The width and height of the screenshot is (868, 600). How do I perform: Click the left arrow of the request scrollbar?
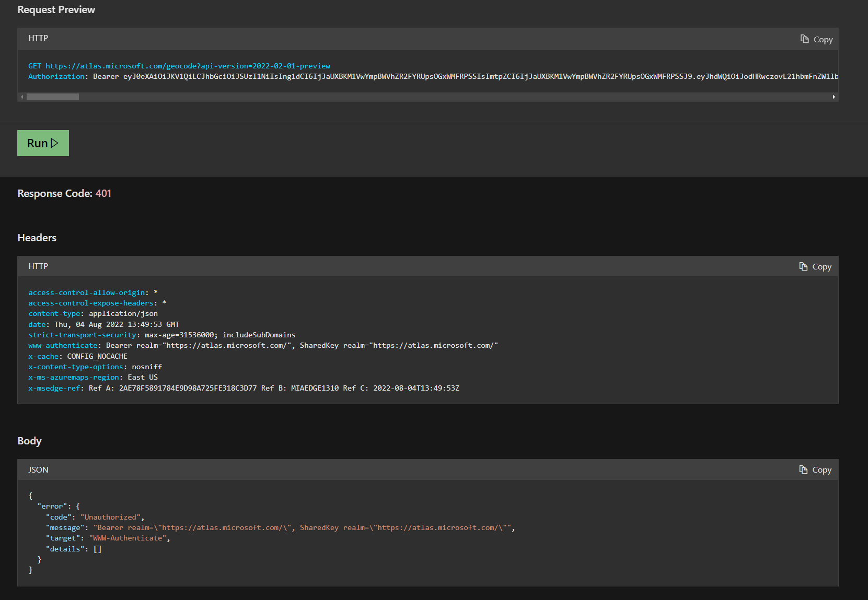[x=21, y=97]
